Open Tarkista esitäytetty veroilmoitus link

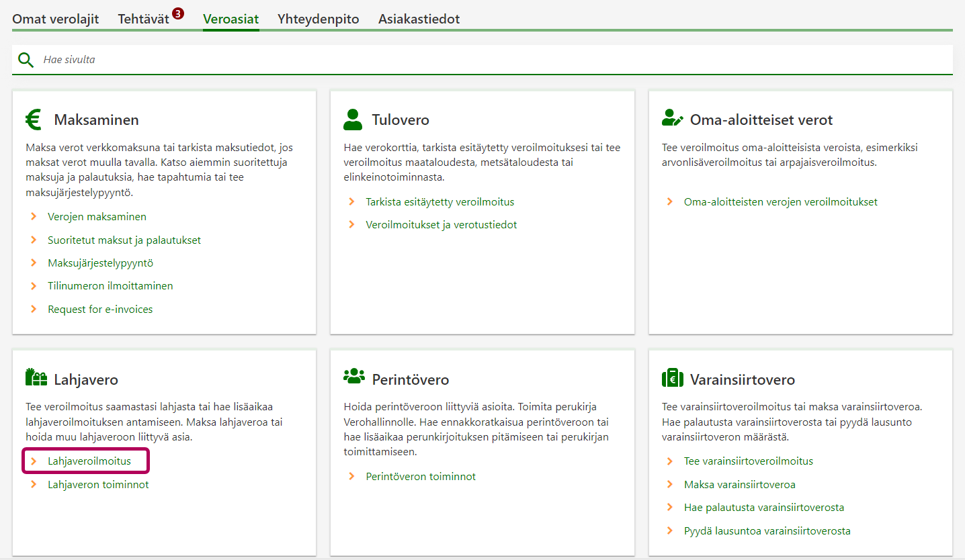point(439,201)
